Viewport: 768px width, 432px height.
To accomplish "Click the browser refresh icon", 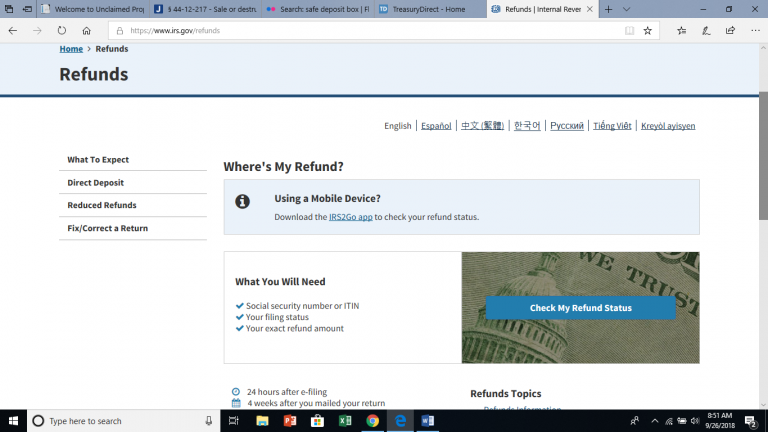I will (x=61, y=30).
